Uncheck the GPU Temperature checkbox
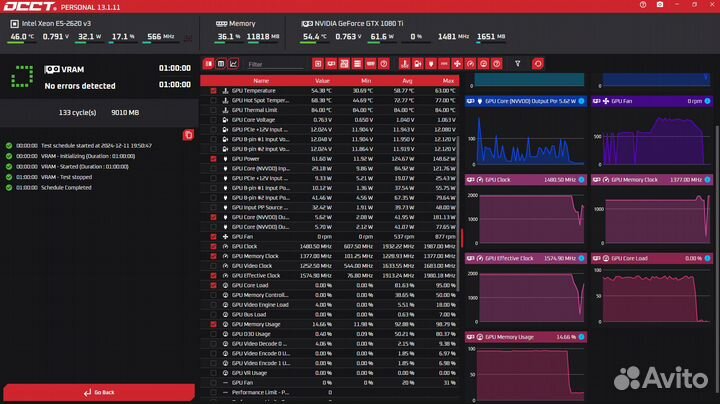The height and width of the screenshot is (404, 720). tap(213, 91)
